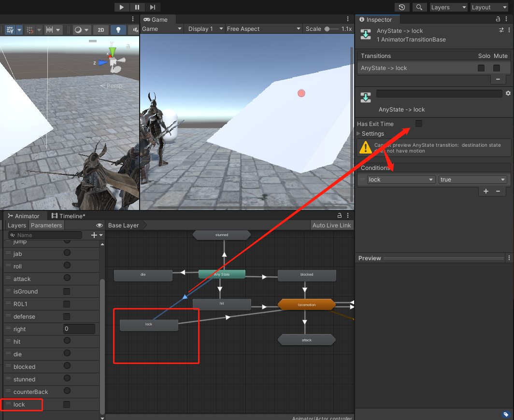This screenshot has width=514, height=420.
Task: Check the Mute box for AnyState -> lock
Action: [496, 68]
